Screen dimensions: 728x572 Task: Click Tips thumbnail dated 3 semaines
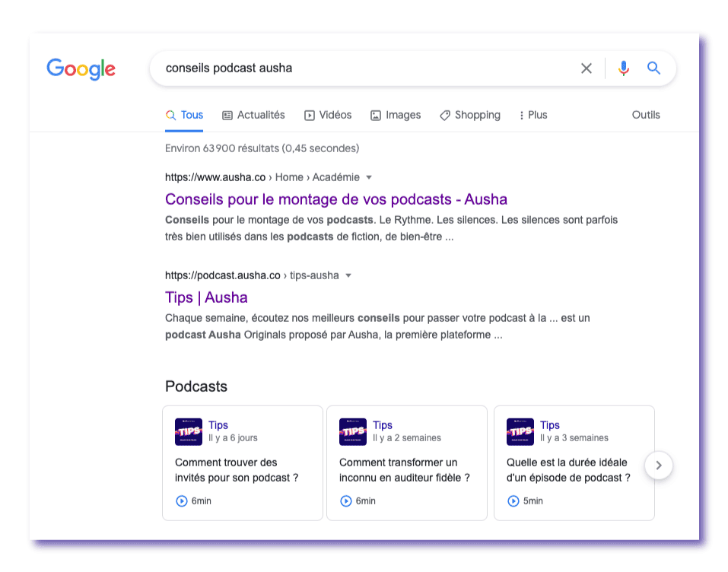tap(520, 432)
